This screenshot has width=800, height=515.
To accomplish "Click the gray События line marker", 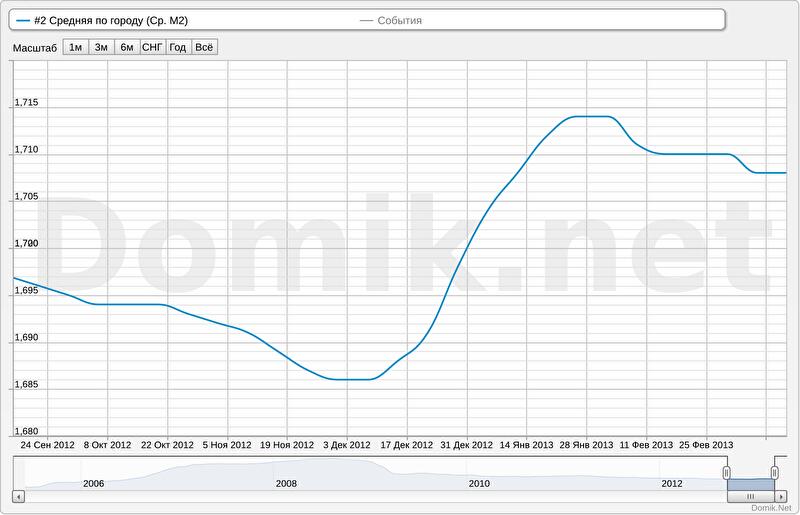I will (x=366, y=20).
